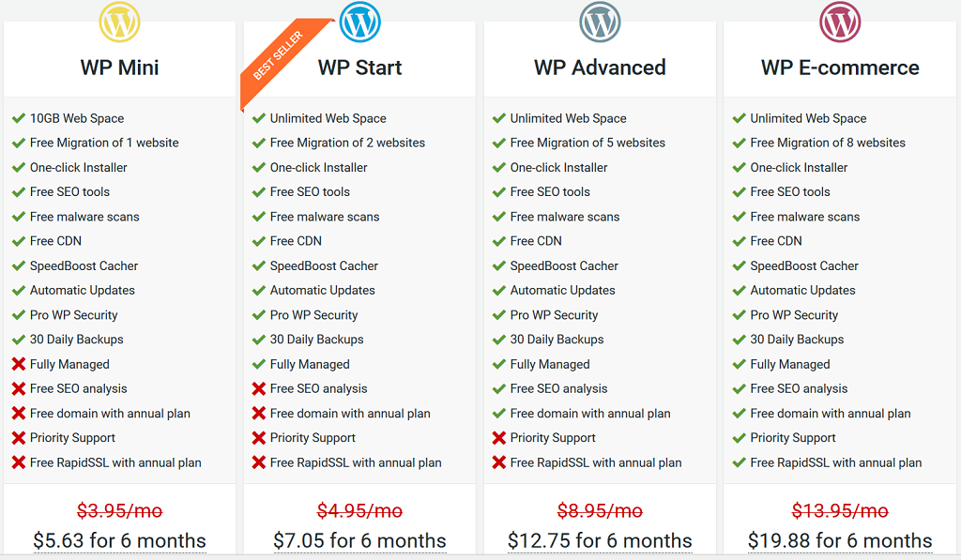The width and height of the screenshot is (961, 560).
Task: Click the $7.05 for 6 months price
Action: pyautogui.click(x=359, y=540)
